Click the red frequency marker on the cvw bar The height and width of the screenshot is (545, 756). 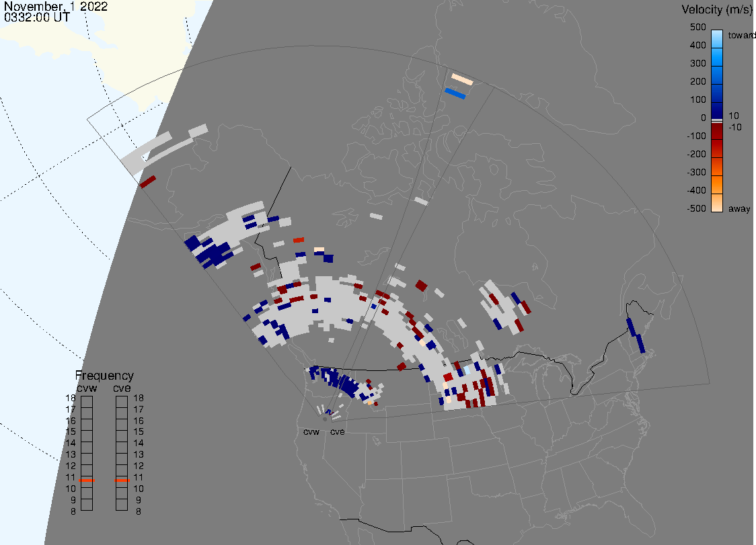(x=87, y=480)
